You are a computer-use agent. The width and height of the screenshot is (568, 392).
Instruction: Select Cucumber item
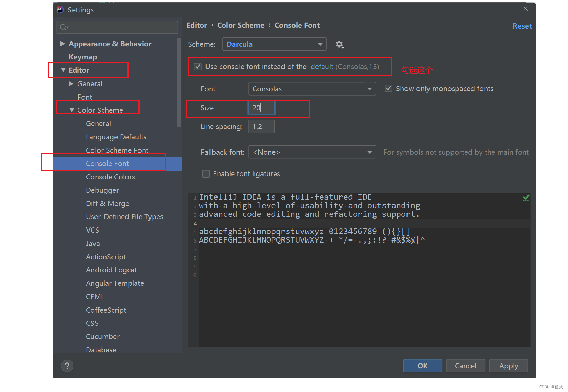pyautogui.click(x=103, y=337)
